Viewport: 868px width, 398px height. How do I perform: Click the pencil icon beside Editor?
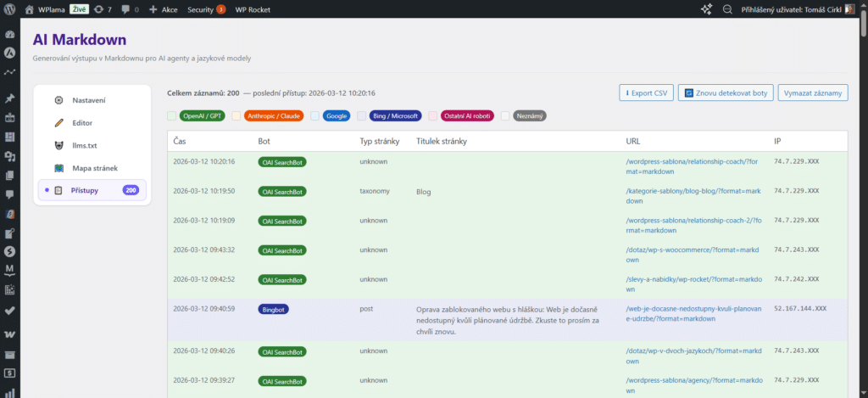point(58,123)
